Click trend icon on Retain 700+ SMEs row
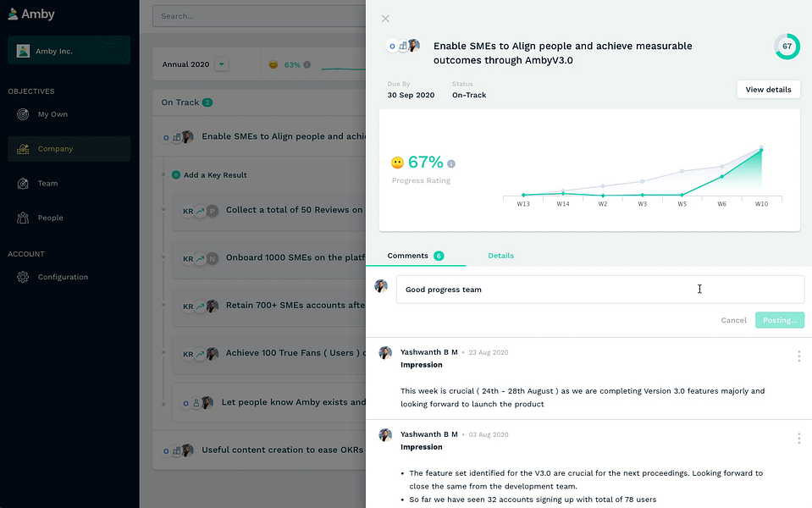 click(x=201, y=306)
